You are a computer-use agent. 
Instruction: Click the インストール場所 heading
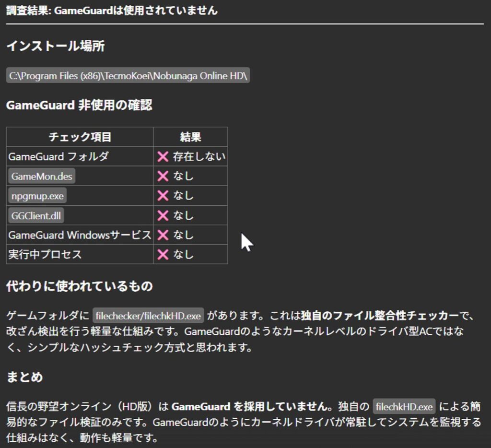pyautogui.click(x=55, y=47)
